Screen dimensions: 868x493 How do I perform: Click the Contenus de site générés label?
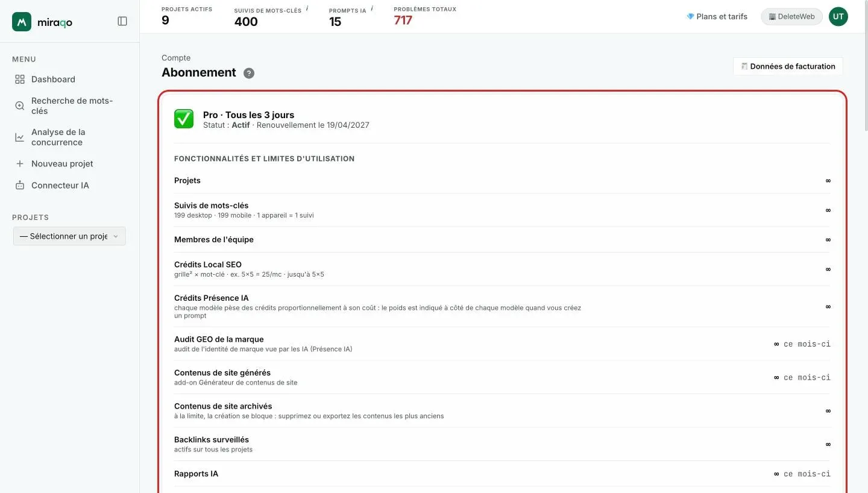[x=222, y=372]
